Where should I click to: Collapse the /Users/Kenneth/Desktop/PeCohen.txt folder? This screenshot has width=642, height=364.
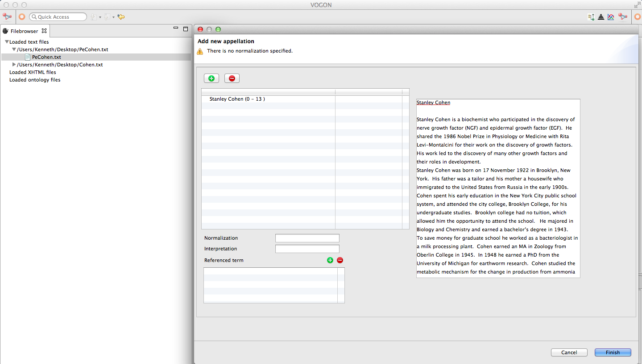pyautogui.click(x=14, y=49)
